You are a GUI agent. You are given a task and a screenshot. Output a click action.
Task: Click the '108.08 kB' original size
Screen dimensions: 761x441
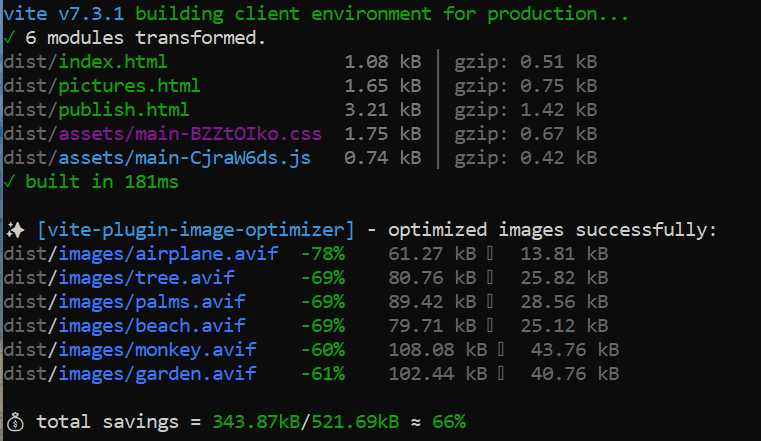point(438,350)
